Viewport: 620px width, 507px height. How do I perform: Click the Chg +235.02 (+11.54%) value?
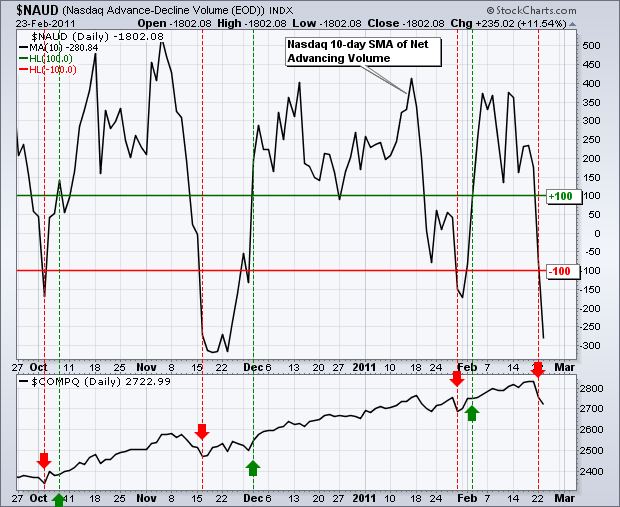coord(508,23)
